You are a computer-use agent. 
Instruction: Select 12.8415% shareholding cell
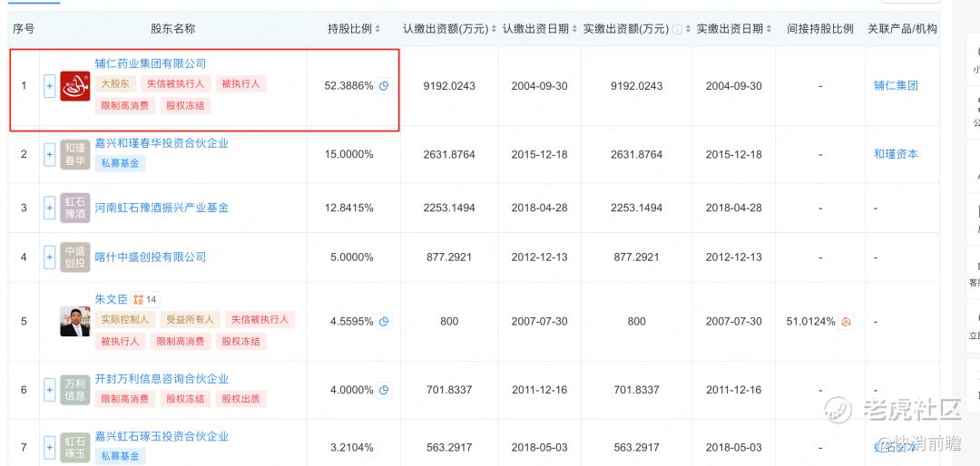tap(348, 208)
